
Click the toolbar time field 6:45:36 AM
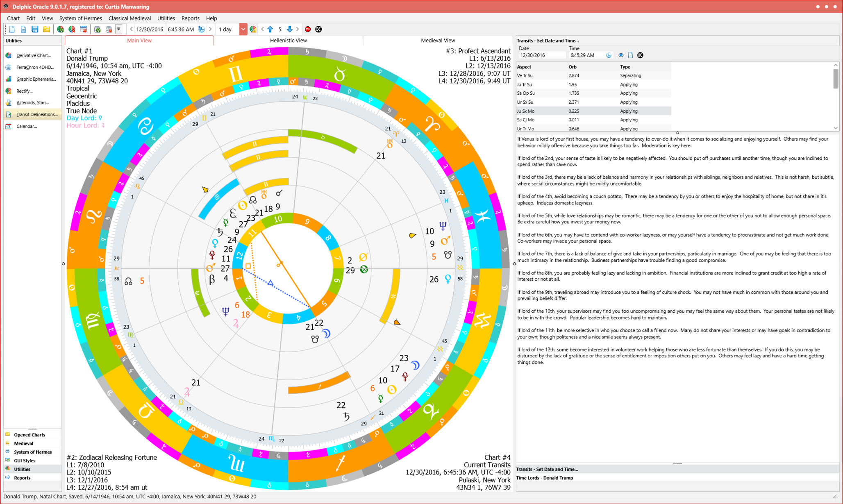pos(181,30)
